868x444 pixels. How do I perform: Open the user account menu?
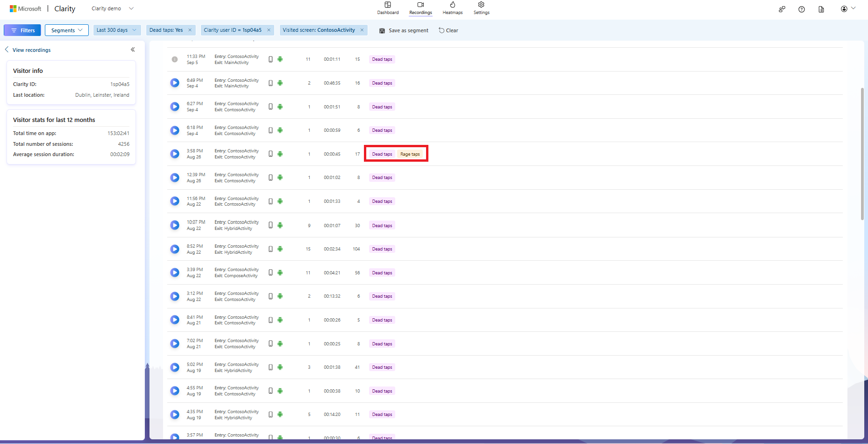848,8
